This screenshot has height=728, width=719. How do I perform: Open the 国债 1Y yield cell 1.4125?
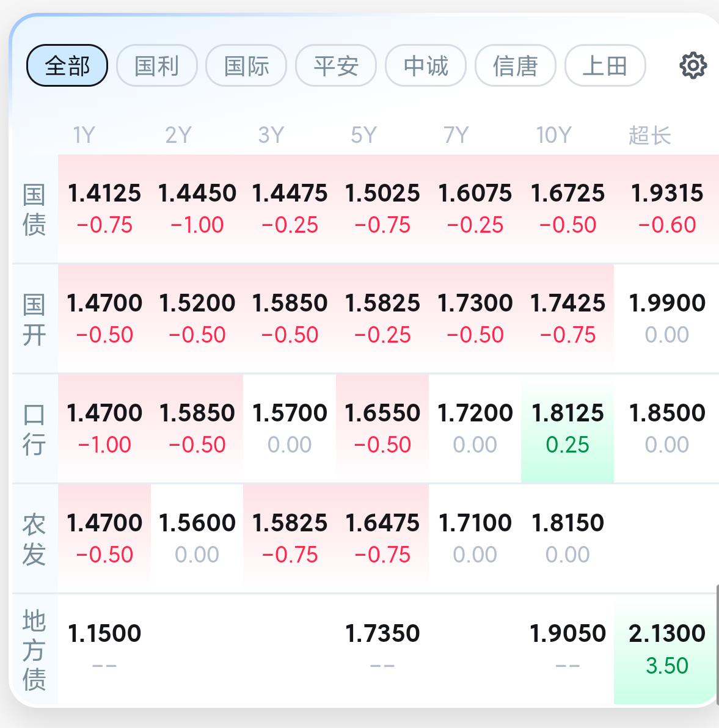(x=104, y=208)
